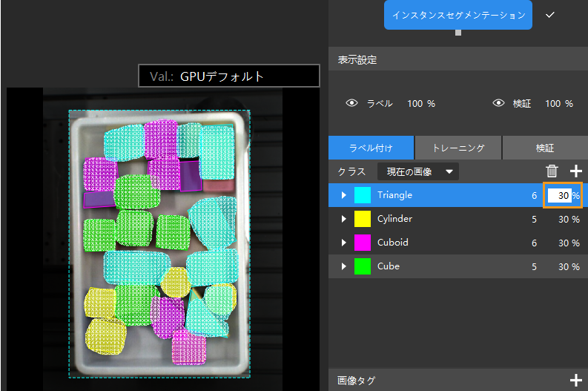Click the cyan Triangle color swatch

tap(363, 195)
